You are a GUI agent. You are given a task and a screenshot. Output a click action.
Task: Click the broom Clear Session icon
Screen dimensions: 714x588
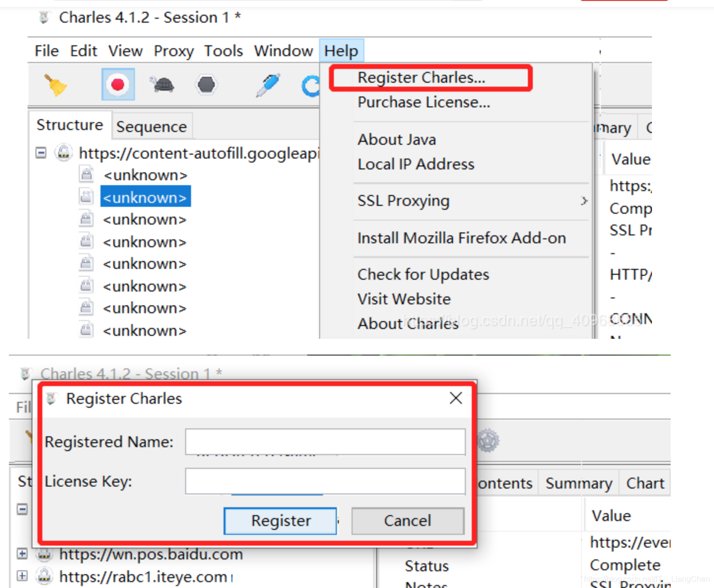(x=56, y=85)
